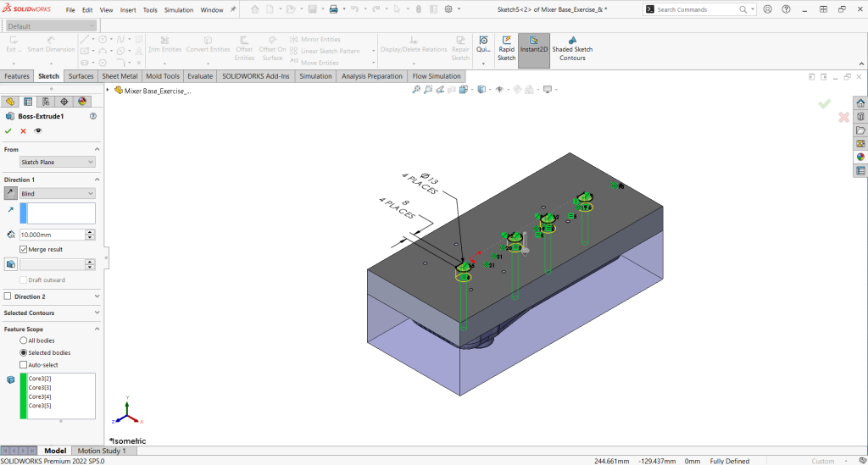Click the Print icon in the top toolbar
Viewport: 868px width, 465px height.
point(333,9)
